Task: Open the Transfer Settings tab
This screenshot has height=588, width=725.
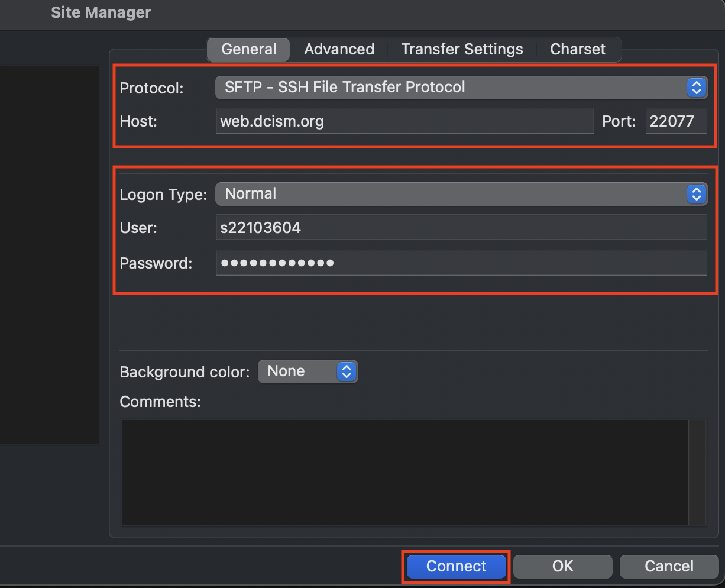Action: point(461,49)
